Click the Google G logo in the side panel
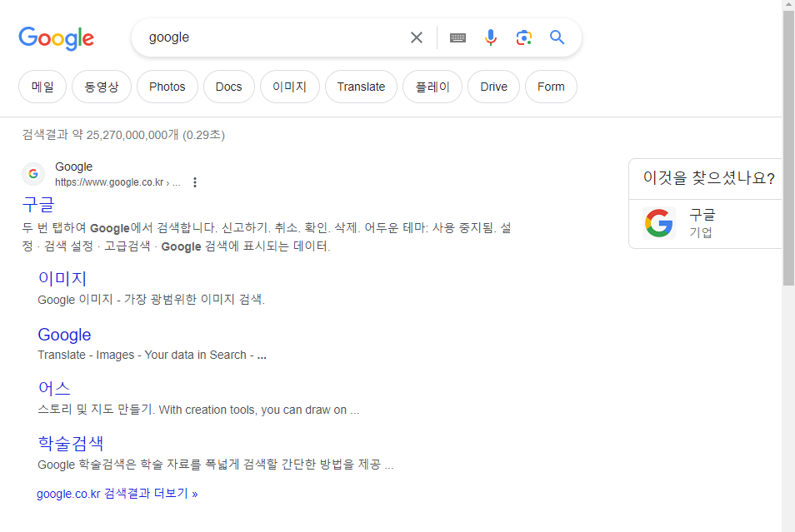This screenshot has width=795, height=532. coord(658,223)
